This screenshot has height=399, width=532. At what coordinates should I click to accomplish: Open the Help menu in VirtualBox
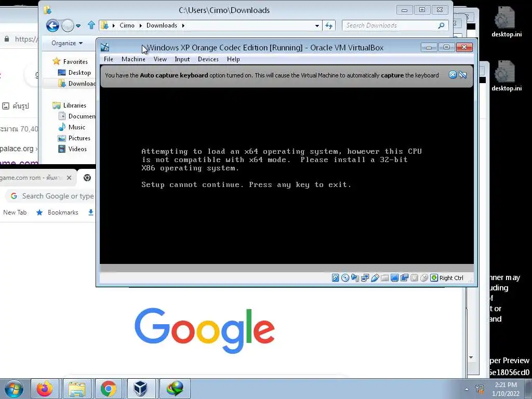233,59
